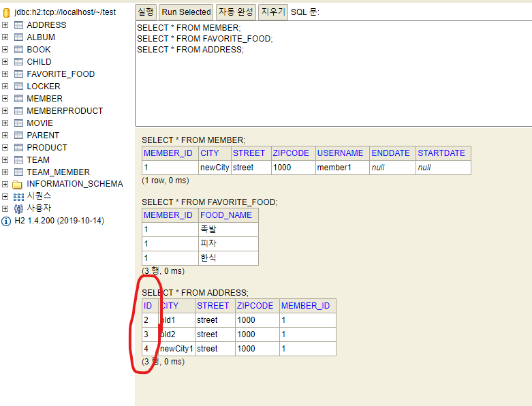Click the LOCKER table icon

click(18, 86)
